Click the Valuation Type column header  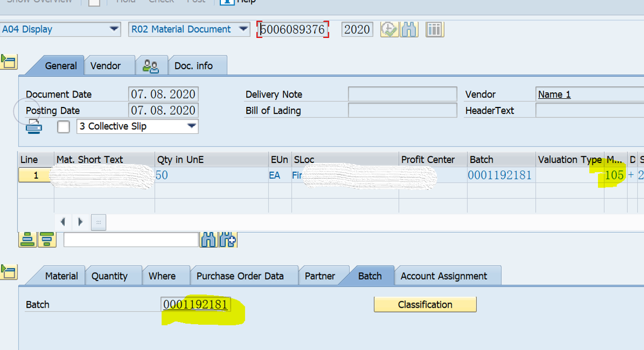[x=569, y=160]
